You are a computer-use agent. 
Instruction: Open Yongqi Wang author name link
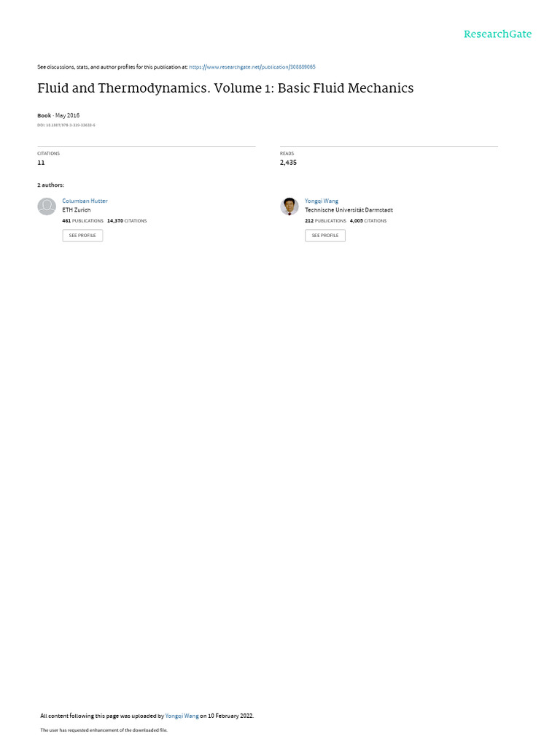coord(322,201)
